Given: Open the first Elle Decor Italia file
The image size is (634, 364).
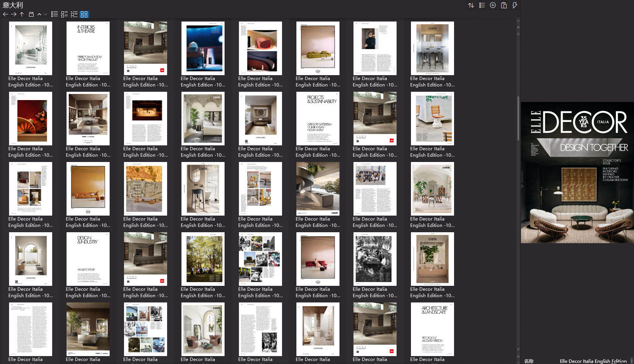Looking at the screenshot, I should 30,48.
